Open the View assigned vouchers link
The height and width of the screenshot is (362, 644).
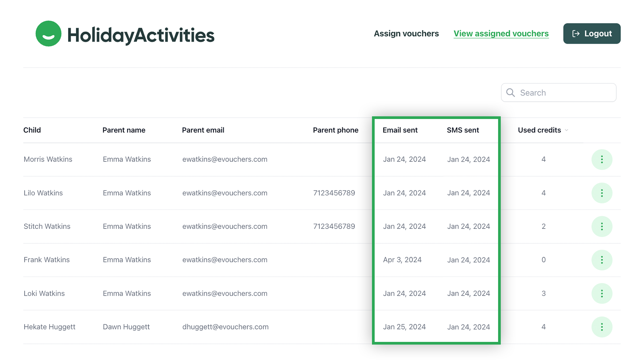(501, 34)
